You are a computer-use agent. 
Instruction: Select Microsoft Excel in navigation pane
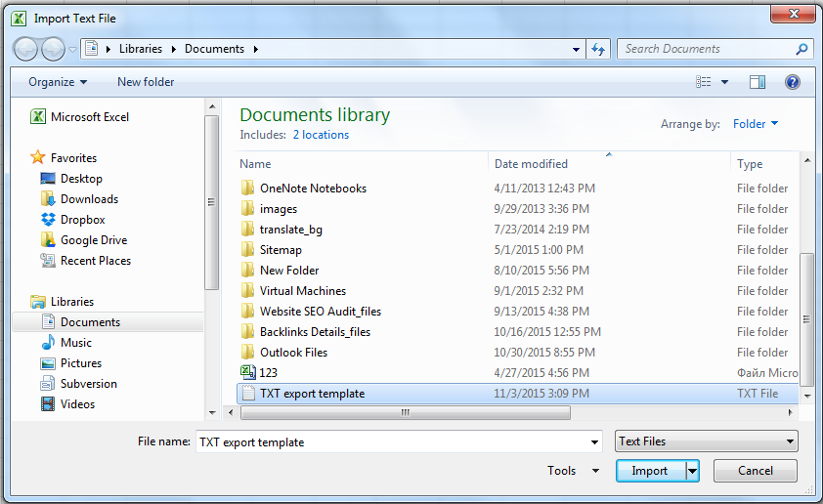click(x=80, y=116)
